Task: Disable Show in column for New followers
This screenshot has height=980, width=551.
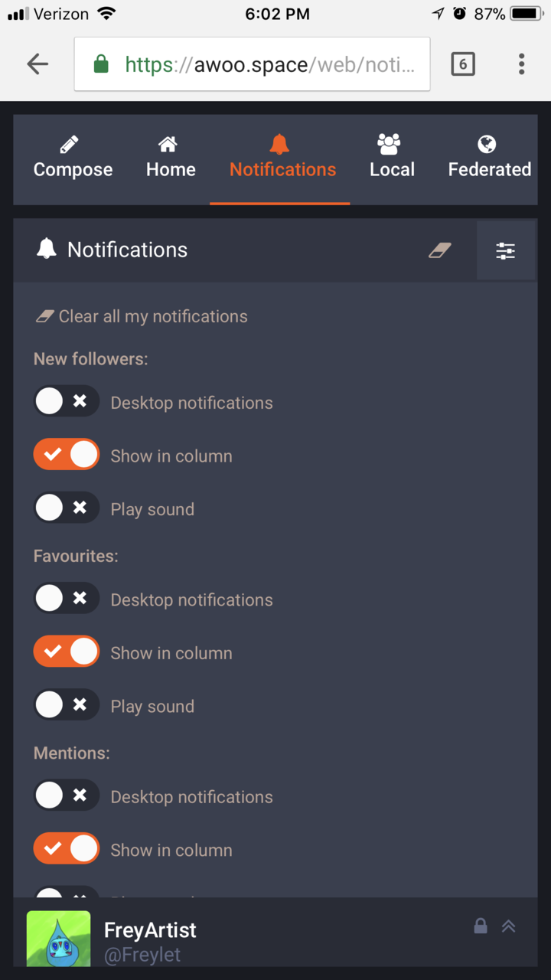Action: (66, 455)
